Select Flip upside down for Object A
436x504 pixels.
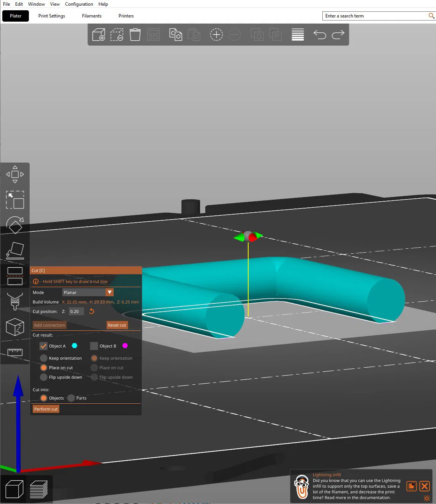[x=44, y=377]
